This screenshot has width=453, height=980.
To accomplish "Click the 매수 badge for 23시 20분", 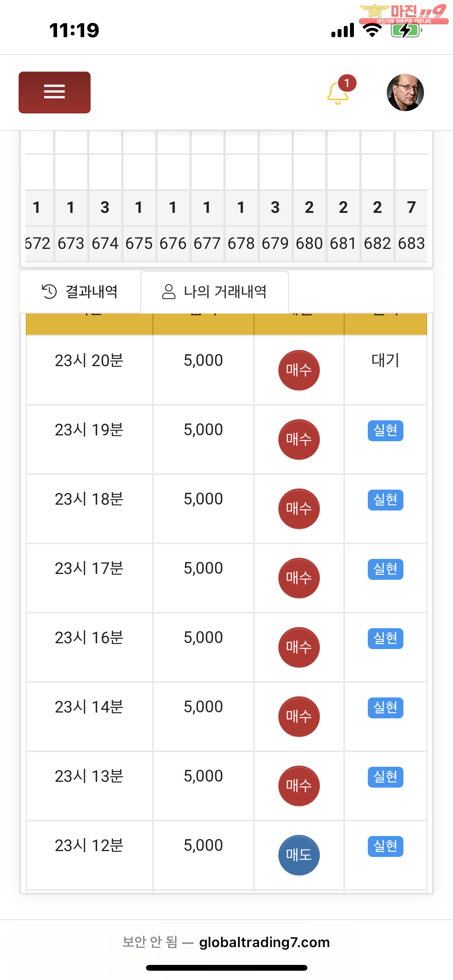I will 299,370.
